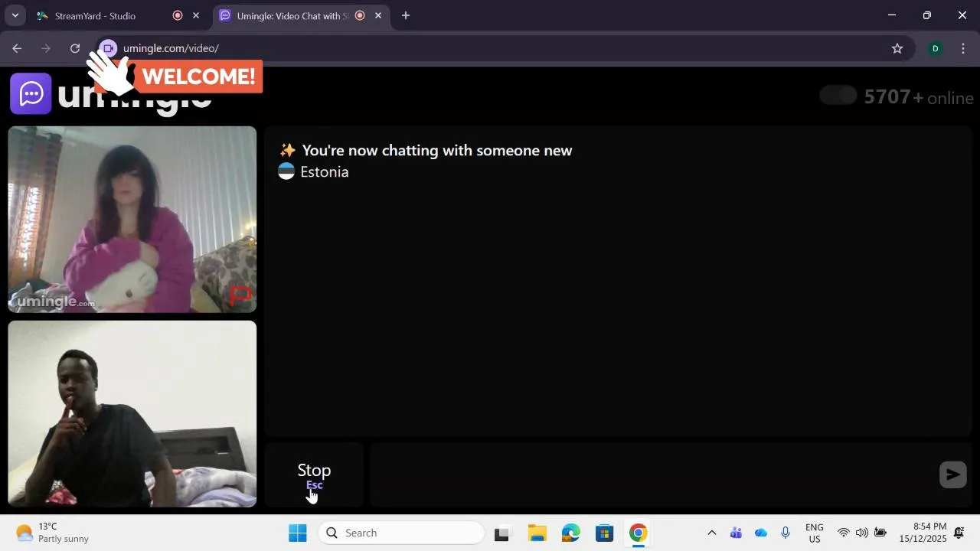Open Microsoft Store from the taskbar
The width and height of the screenshot is (980, 551).
[605, 533]
